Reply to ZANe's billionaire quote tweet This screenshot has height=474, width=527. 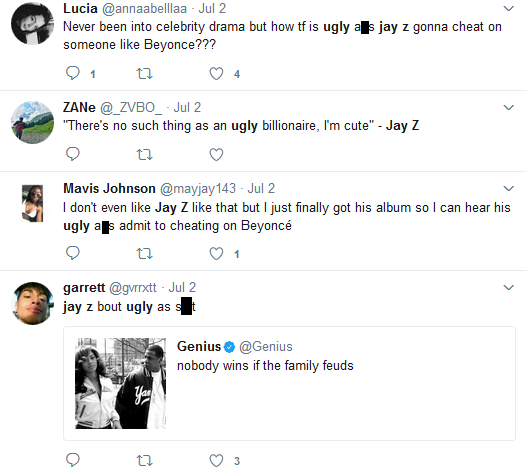[73, 154]
